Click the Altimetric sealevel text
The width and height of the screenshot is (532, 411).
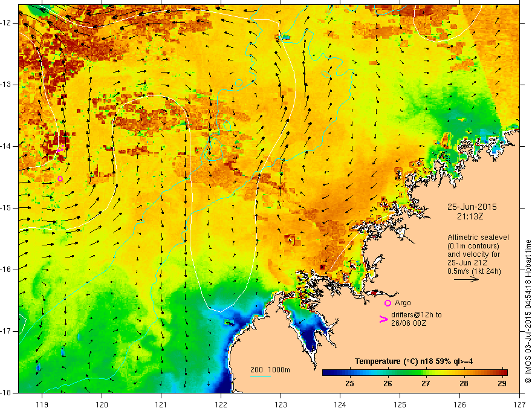click(478, 238)
